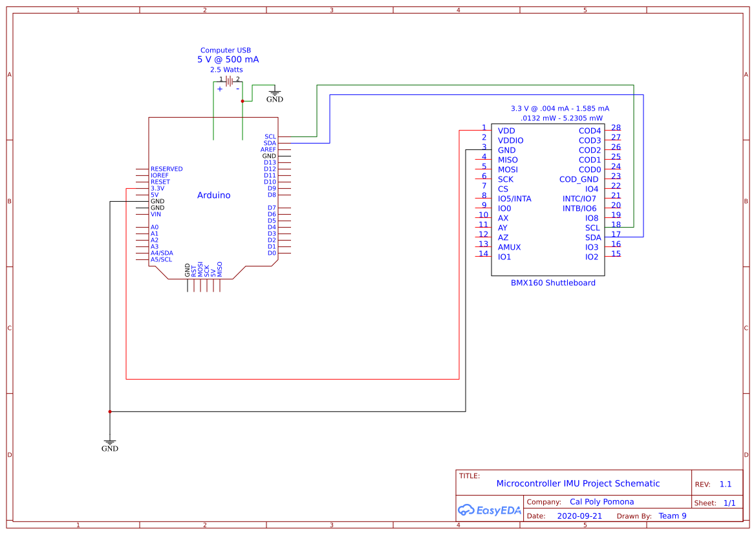
Task: Click the junction dot above the bottom GND symbol
Action: click(110, 411)
